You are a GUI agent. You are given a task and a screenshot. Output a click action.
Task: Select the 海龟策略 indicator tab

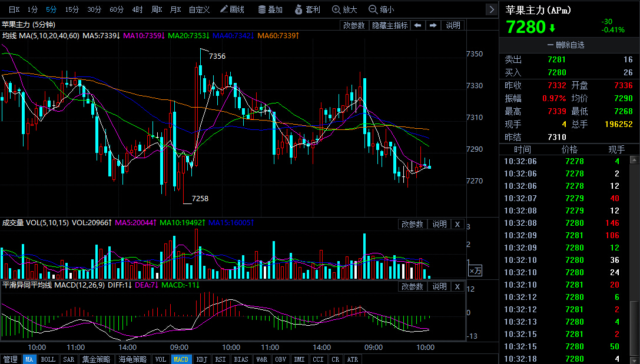point(132,359)
